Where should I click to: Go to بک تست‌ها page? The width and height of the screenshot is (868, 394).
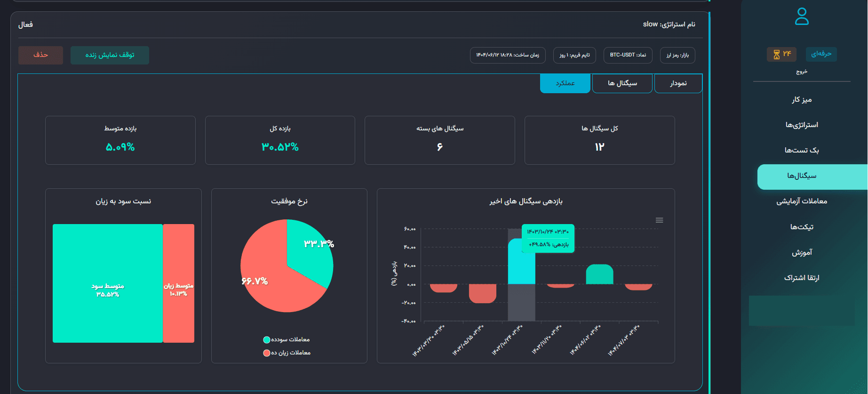tap(802, 151)
